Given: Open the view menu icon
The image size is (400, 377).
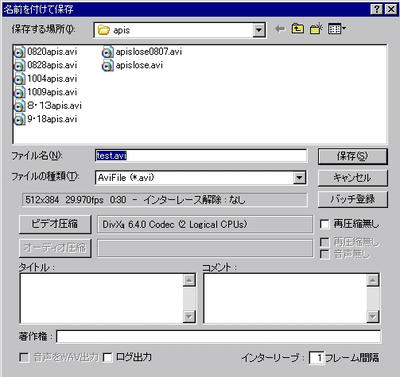Looking at the screenshot, I should [x=334, y=29].
